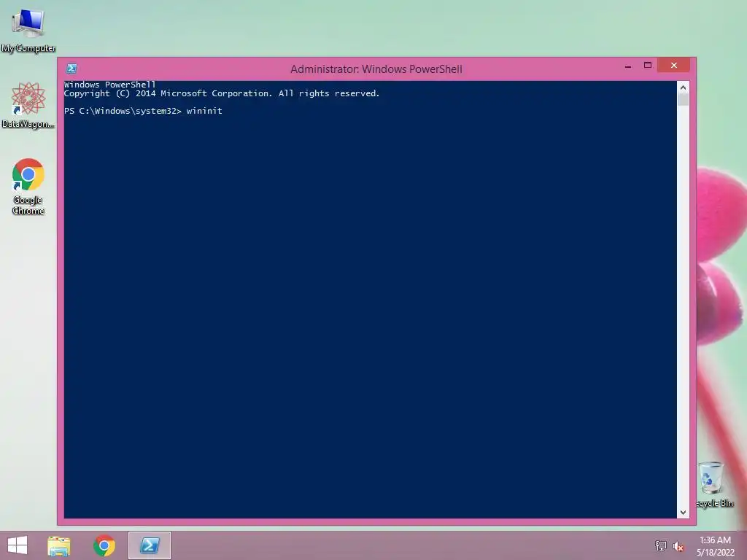Click the 'wininit' command text

click(x=204, y=111)
